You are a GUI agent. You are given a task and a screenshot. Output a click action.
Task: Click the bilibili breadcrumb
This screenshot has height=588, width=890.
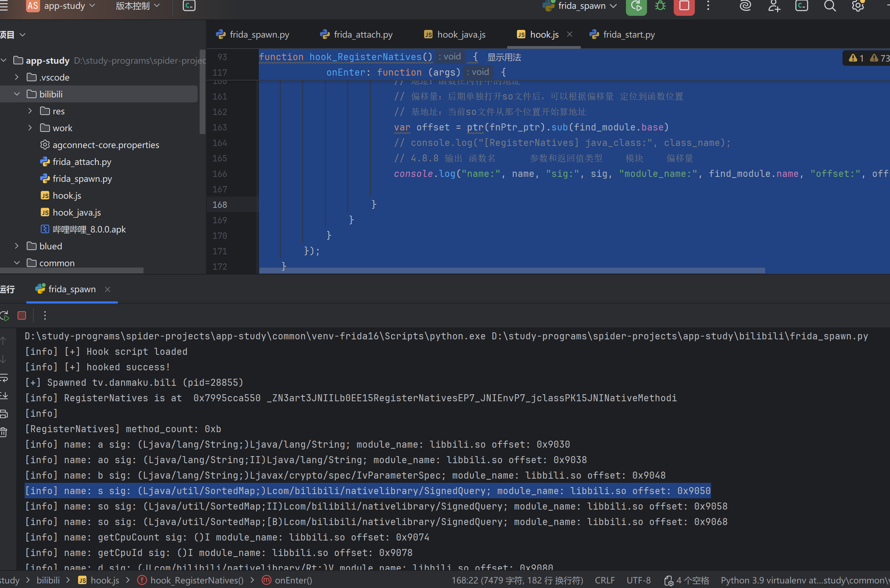(48, 581)
